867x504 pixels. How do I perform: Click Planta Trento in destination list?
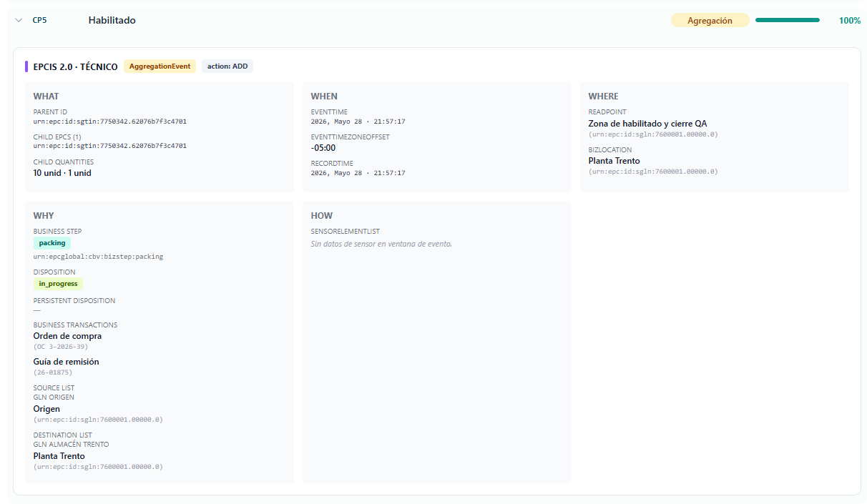click(59, 456)
